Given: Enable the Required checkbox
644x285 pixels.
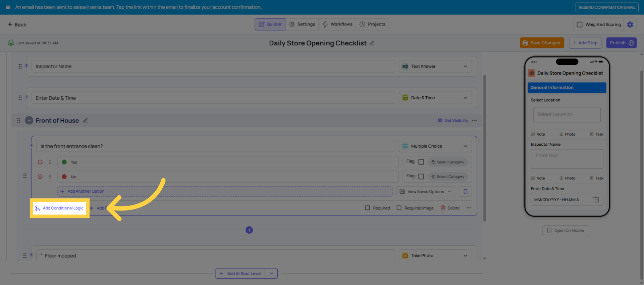Looking at the screenshot, I should click(368, 208).
